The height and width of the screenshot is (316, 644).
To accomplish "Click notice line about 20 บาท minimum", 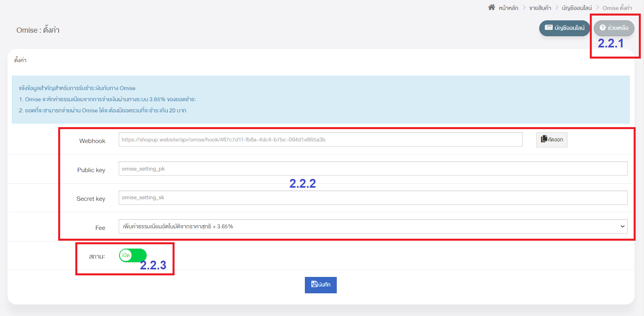I will (103, 110).
